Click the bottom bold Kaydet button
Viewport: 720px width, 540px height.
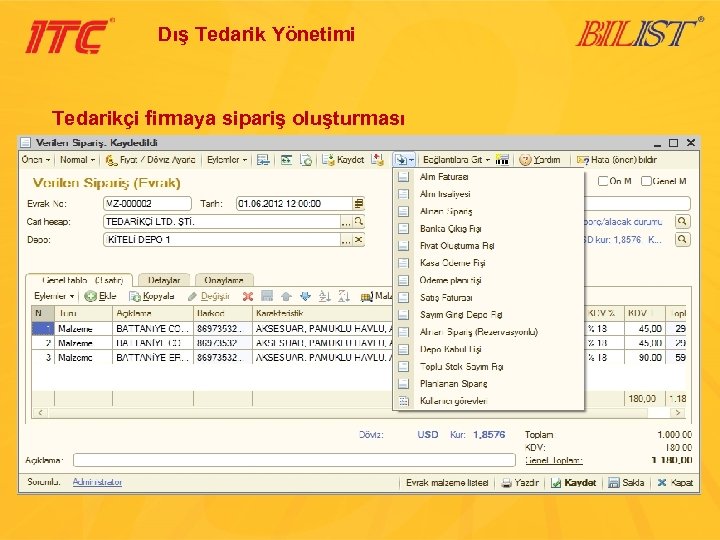(x=574, y=483)
